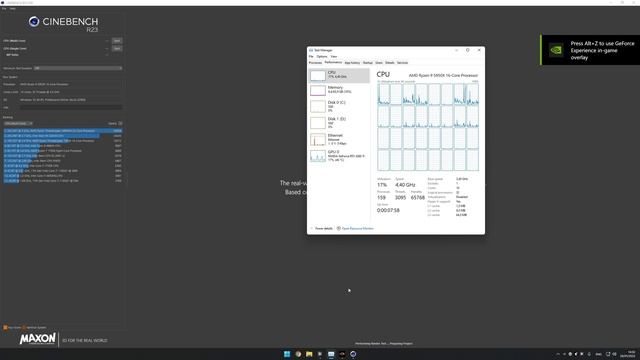Screen dimensions: 640x360
Task: Select GPU 0 in Task Manager sidebar
Action: 339,156
